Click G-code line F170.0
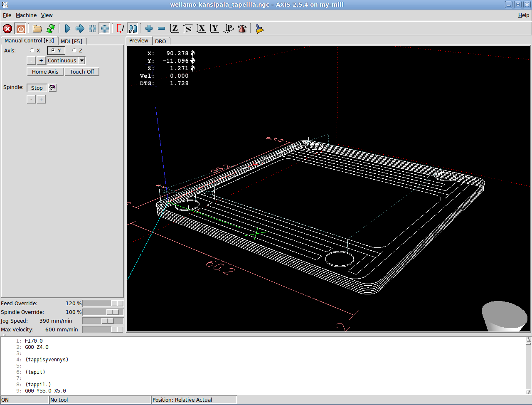This screenshot has height=405, width=532. point(34,341)
